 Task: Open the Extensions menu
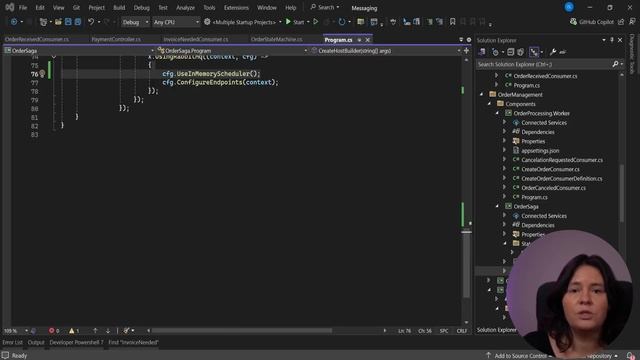coord(236,7)
